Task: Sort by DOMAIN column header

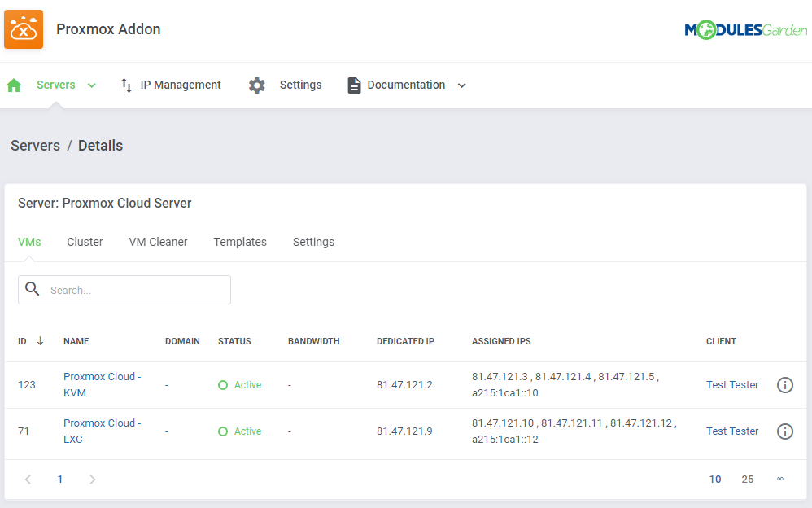Action: point(182,341)
